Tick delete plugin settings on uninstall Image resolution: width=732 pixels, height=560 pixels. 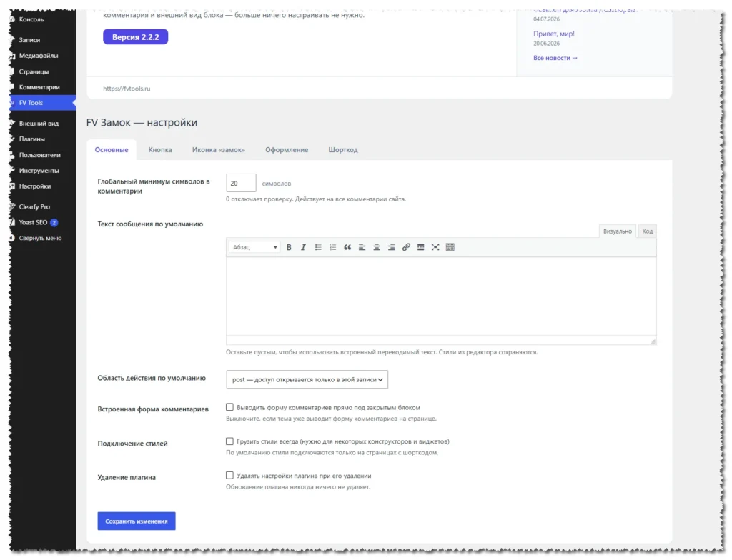[x=229, y=476]
